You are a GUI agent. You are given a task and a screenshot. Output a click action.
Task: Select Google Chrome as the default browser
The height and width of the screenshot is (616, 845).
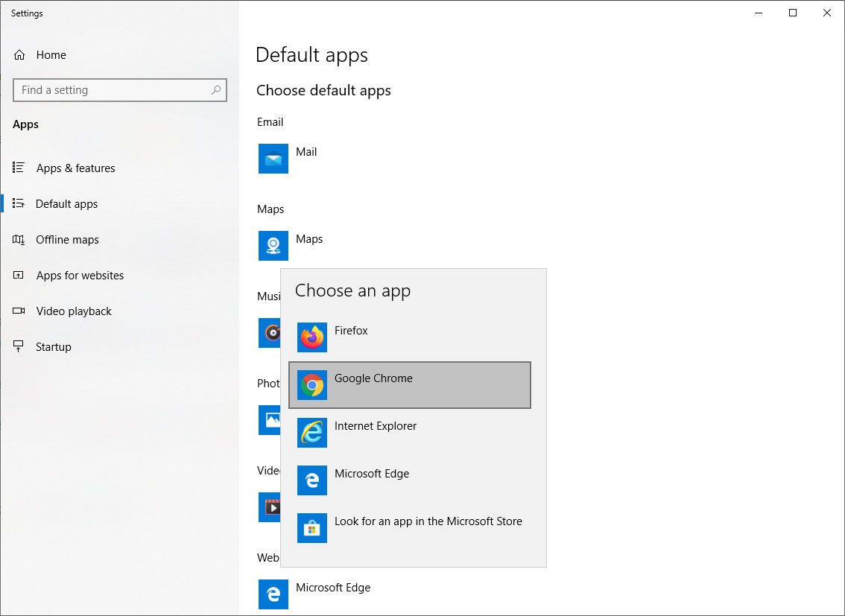(x=410, y=385)
